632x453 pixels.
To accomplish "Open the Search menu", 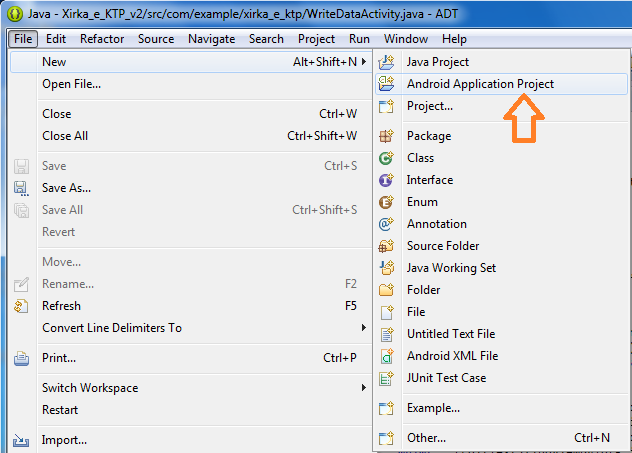I will point(266,39).
